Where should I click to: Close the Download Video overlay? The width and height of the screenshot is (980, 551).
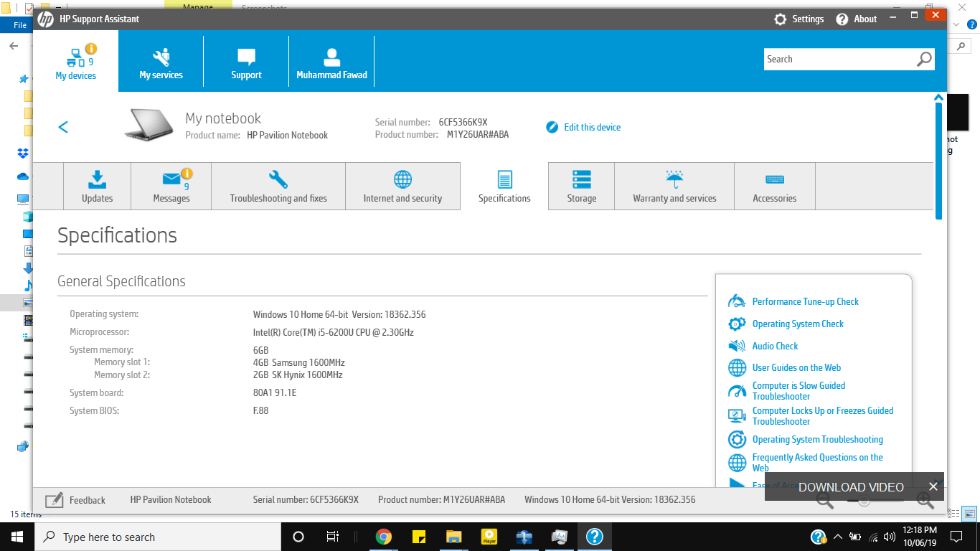click(933, 486)
